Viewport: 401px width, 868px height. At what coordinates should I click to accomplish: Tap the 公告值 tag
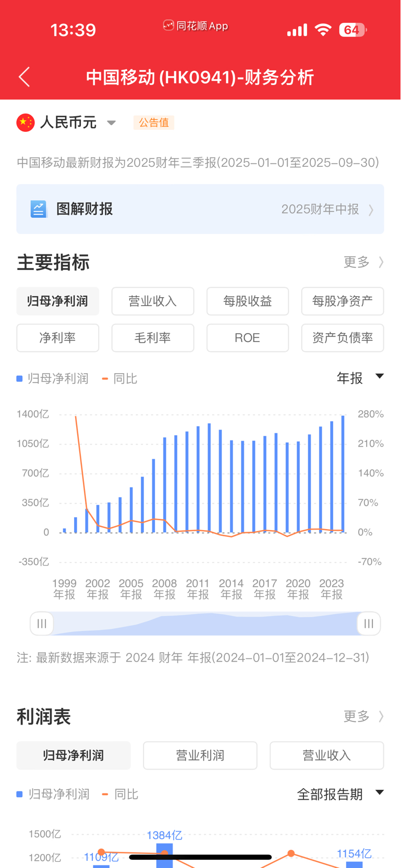[x=154, y=123]
